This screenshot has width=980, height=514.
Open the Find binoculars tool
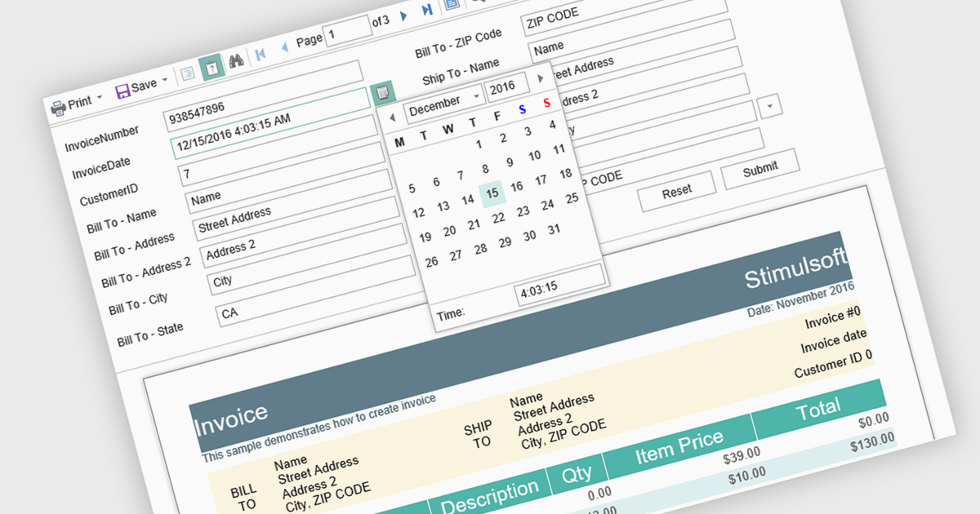pos(236,60)
